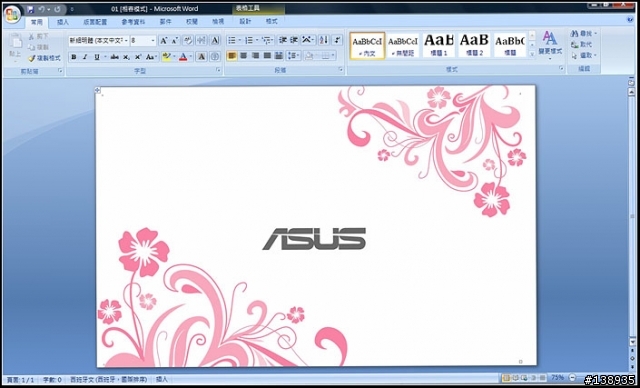Toggle the Character Shading button
The height and width of the screenshot is (388, 640).
(201, 57)
